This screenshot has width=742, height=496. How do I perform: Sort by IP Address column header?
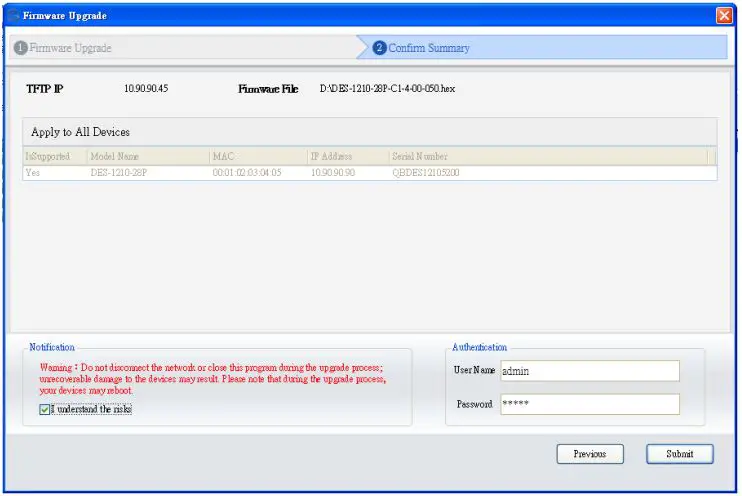(348, 156)
